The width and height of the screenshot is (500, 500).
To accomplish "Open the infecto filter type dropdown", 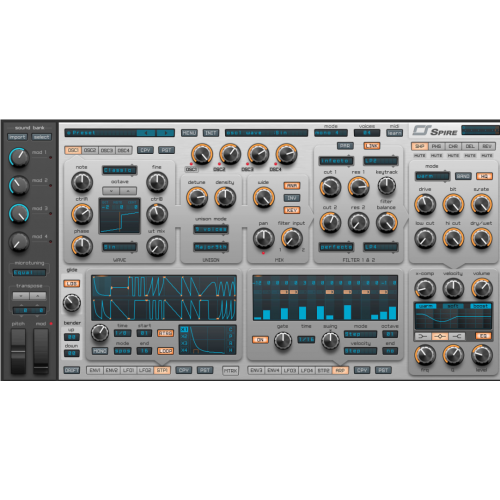I will tap(336, 161).
